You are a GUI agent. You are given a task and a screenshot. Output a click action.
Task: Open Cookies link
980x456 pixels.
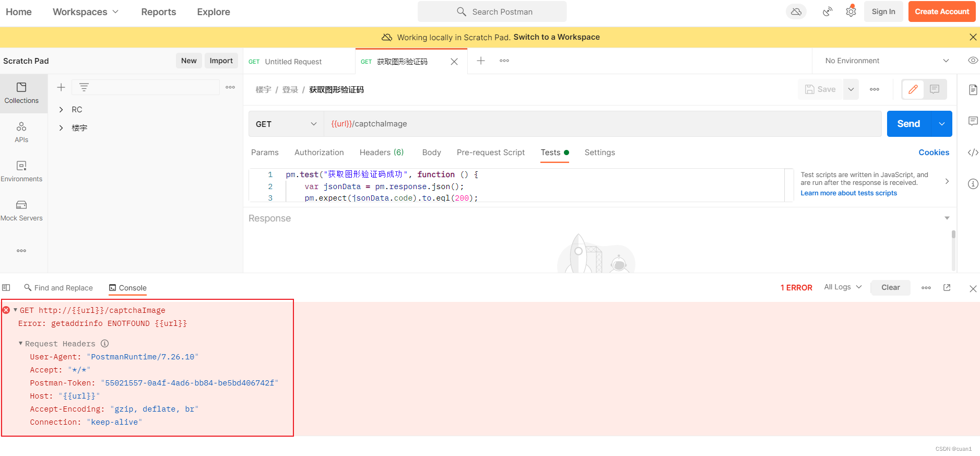[x=934, y=153]
